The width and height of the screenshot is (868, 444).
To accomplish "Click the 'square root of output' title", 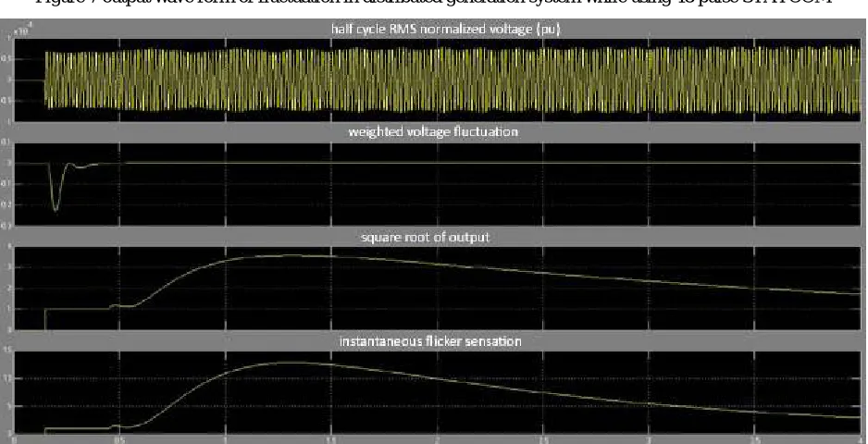I will pos(425,237).
